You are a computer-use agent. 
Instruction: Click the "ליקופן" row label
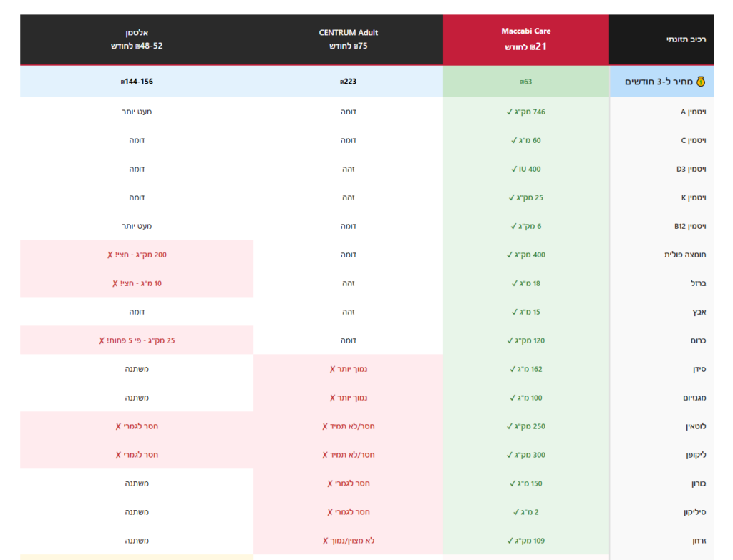tap(696, 455)
